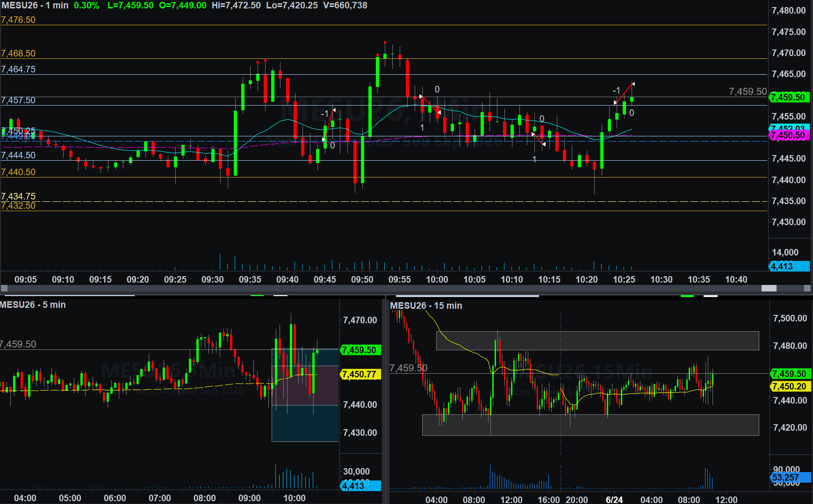Click green 7,459.50 tag on 1 min axis

pos(789,97)
